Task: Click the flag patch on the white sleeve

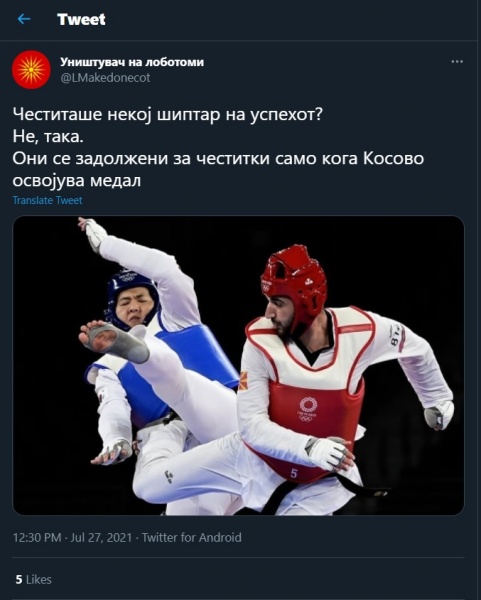Action: pyautogui.click(x=243, y=381)
